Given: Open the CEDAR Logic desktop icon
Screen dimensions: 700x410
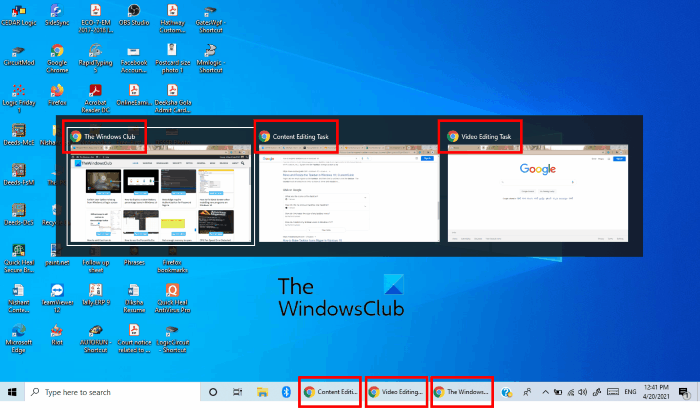Looking at the screenshot, I should (x=19, y=15).
